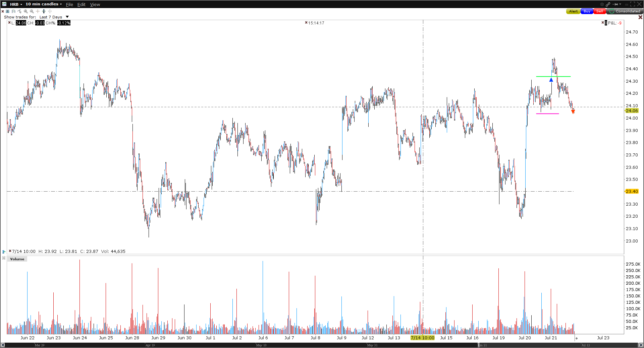Click the red sell triangle marker on chart

(x=573, y=112)
